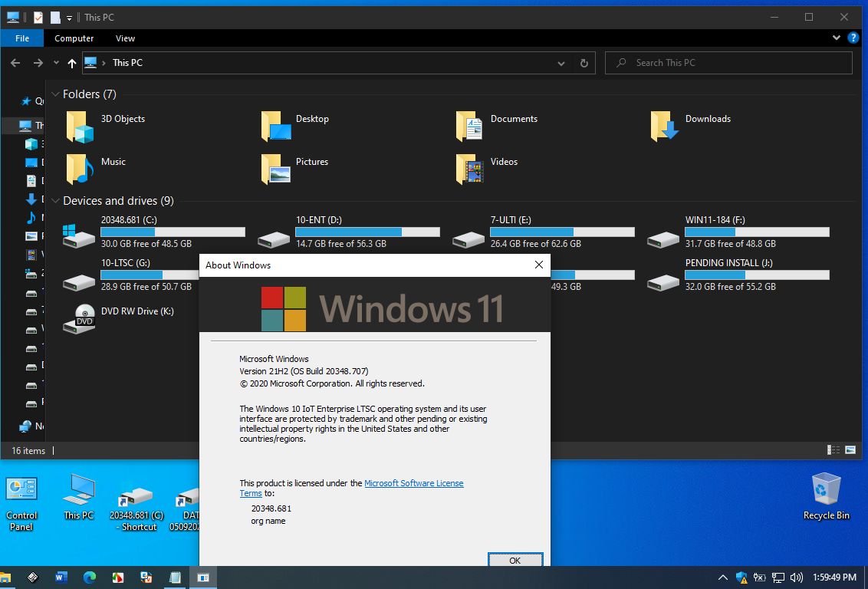
Task: Click the Search This PC field
Action: click(x=728, y=63)
